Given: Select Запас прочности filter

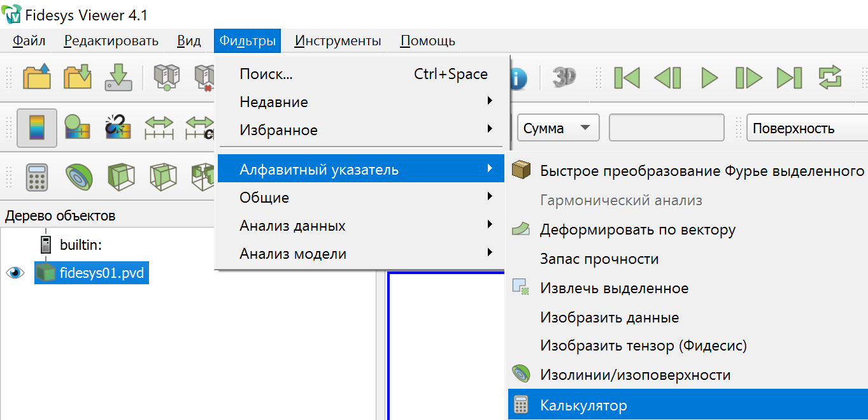Looking at the screenshot, I should tap(688, 259).
